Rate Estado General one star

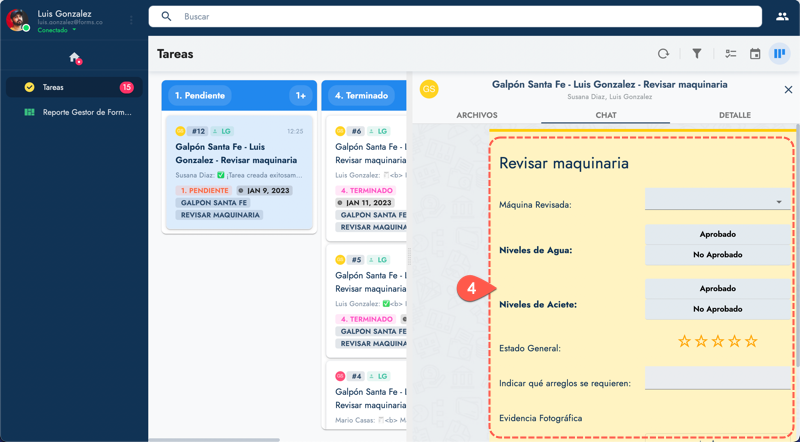click(x=684, y=341)
